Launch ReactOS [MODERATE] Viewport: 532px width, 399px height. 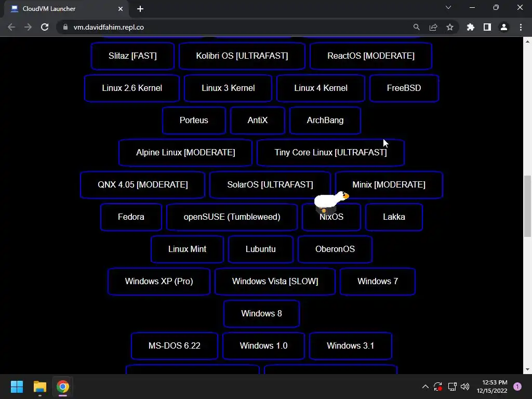(x=371, y=56)
